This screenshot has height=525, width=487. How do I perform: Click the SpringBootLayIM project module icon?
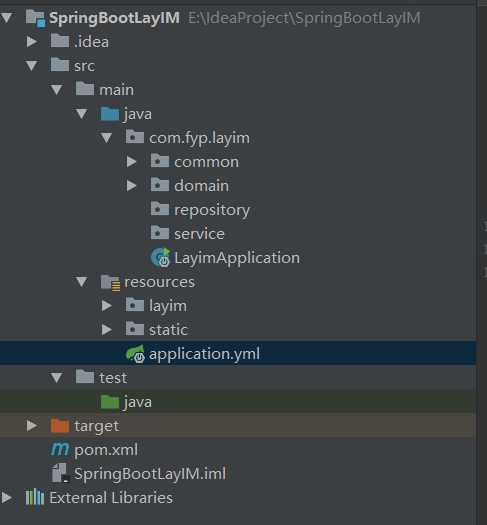tap(35, 18)
